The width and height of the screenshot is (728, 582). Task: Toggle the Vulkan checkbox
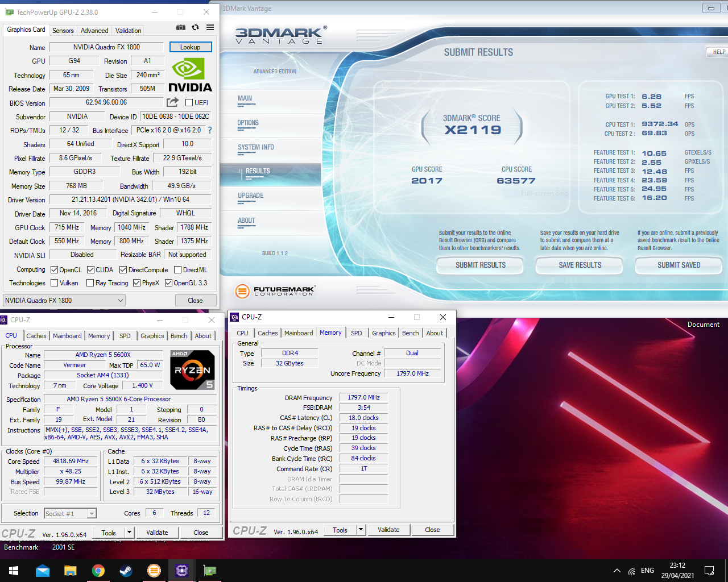coord(54,282)
